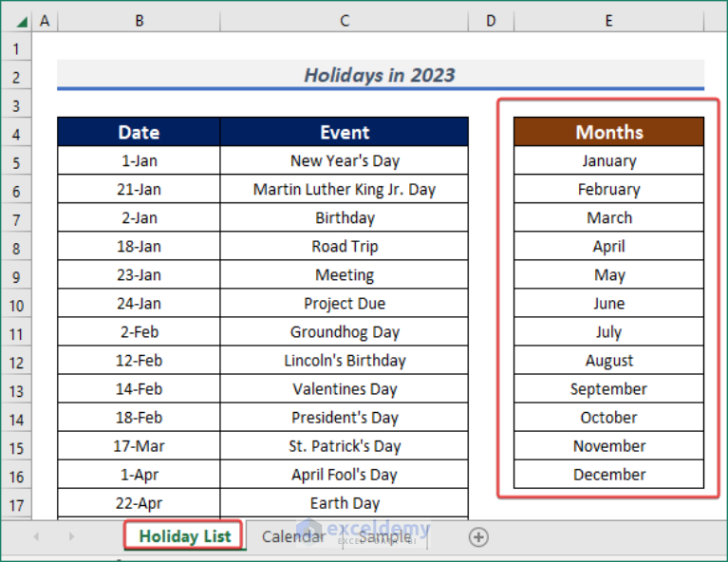Screen dimensions: 728x562
Task: Open the Calendar sheet tab
Action: point(293,537)
